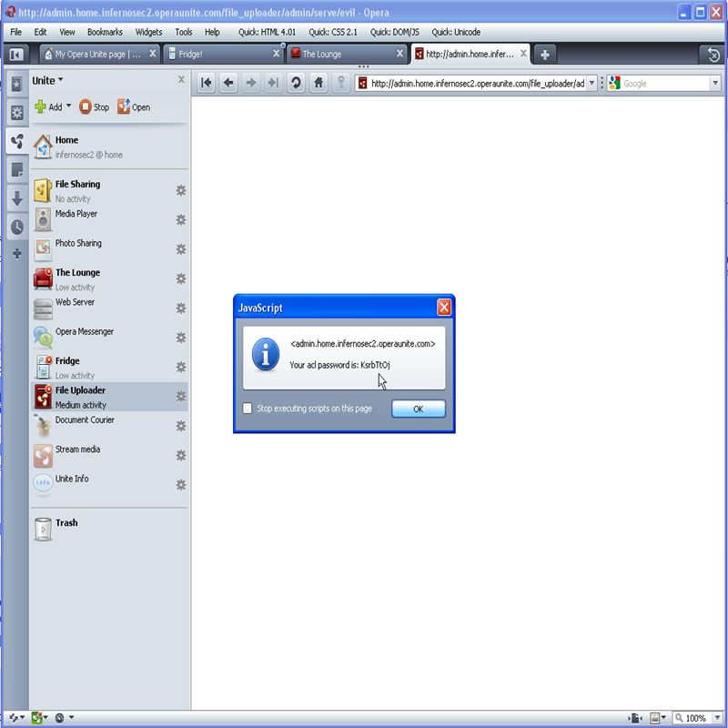Image resolution: width=728 pixels, height=728 pixels.
Task: Select the Unite panel icon
Action: 16,141
